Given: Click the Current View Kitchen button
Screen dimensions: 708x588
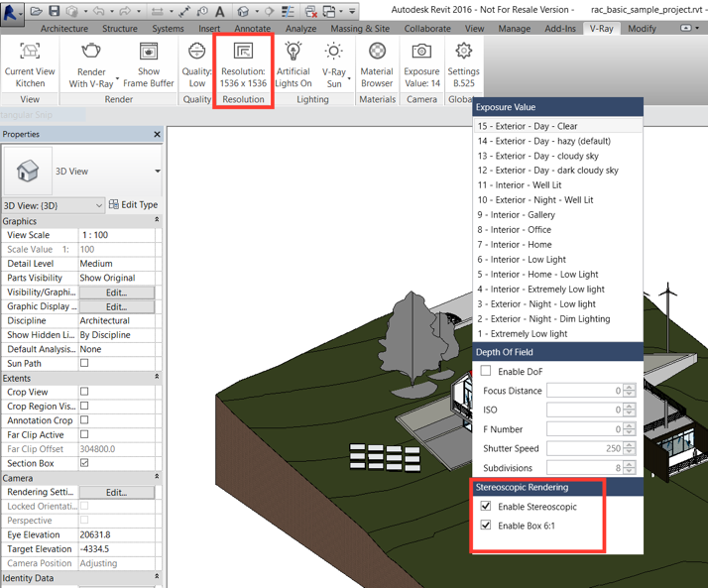Looking at the screenshot, I should pos(30,64).
